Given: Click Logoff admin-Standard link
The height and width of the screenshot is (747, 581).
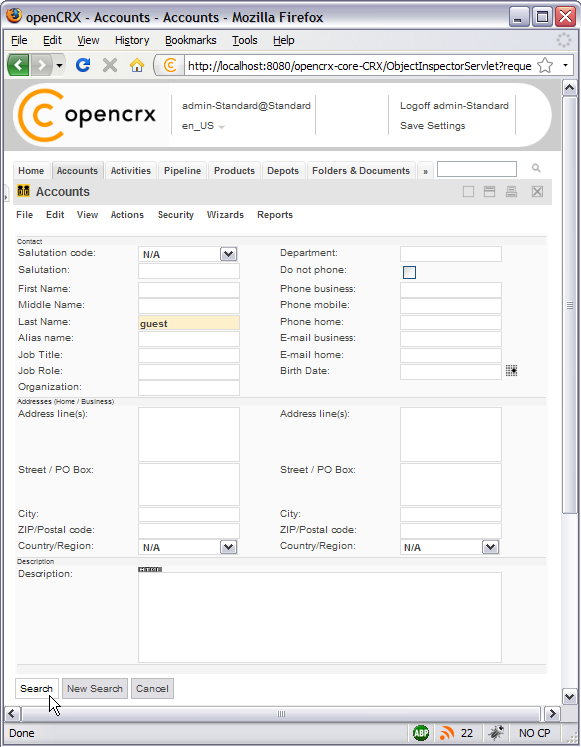Looking at the screenshot, I should [454, 106].
